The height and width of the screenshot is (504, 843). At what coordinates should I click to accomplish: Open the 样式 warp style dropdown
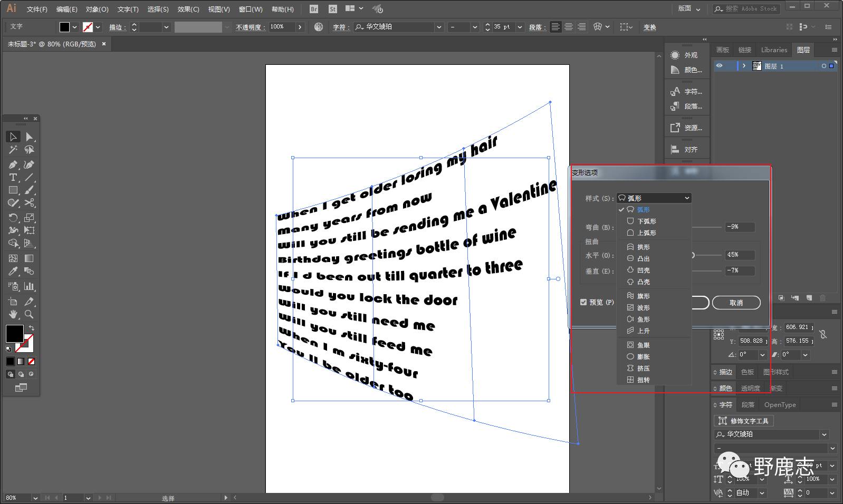point(654,198)
